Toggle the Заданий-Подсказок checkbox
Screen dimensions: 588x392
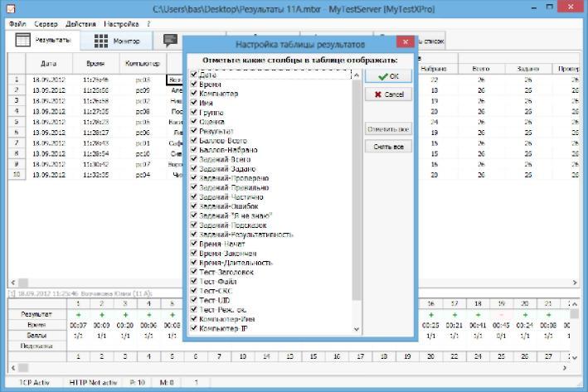(x=193, y=225)
